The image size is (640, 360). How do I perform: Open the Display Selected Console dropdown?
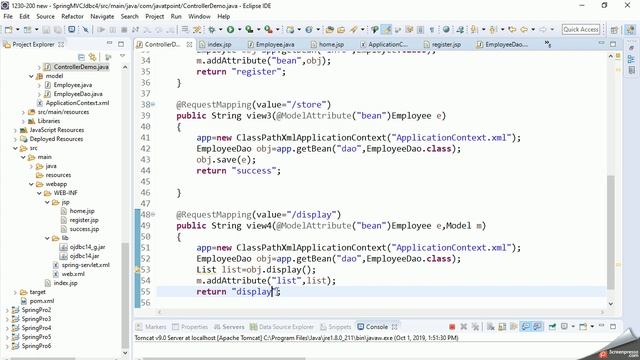click(573, 327)
